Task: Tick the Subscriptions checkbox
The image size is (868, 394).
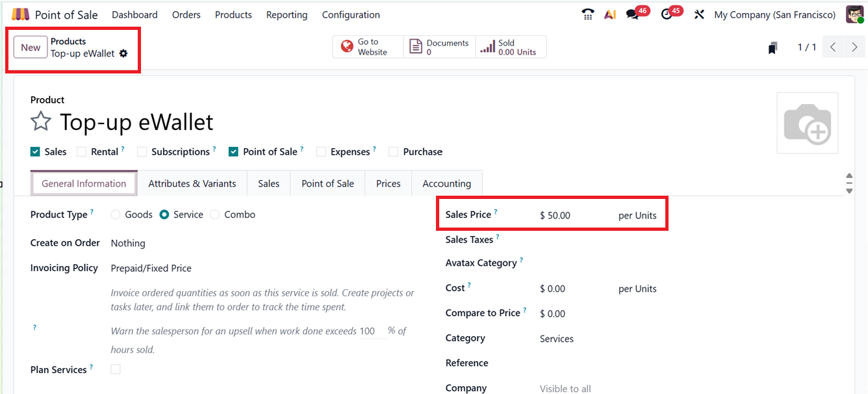Action: 142,151
